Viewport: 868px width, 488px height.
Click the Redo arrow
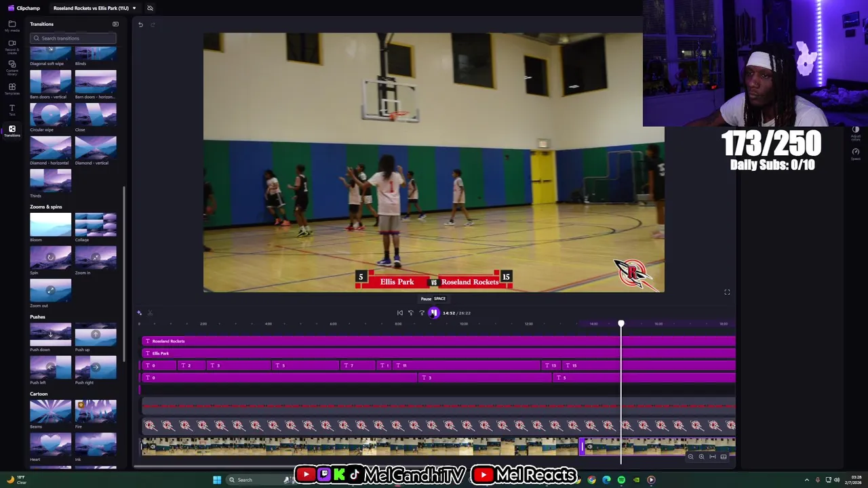(x=153, y=24)
